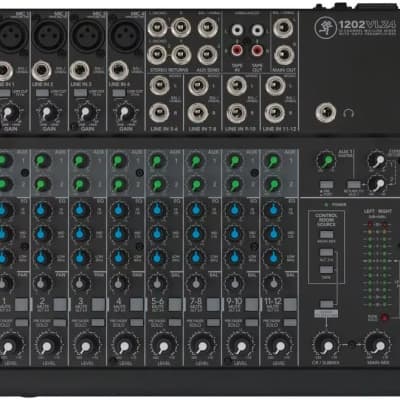Click the headphone output jack

(325, 112)
